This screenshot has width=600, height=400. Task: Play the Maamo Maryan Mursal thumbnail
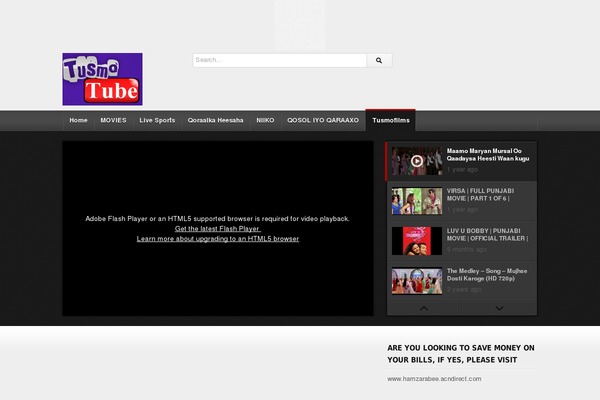click(x=417, y=161)
